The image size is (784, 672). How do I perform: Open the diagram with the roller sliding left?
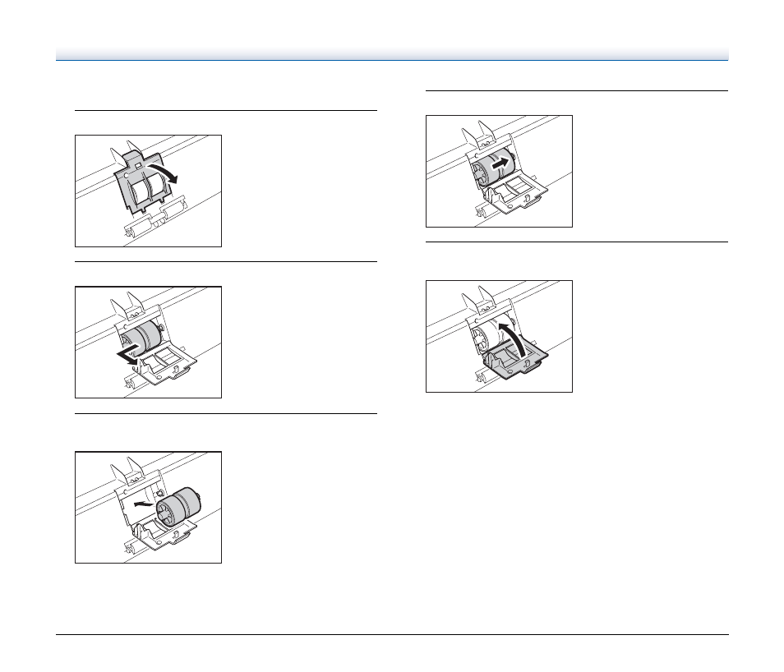[148, 342]
